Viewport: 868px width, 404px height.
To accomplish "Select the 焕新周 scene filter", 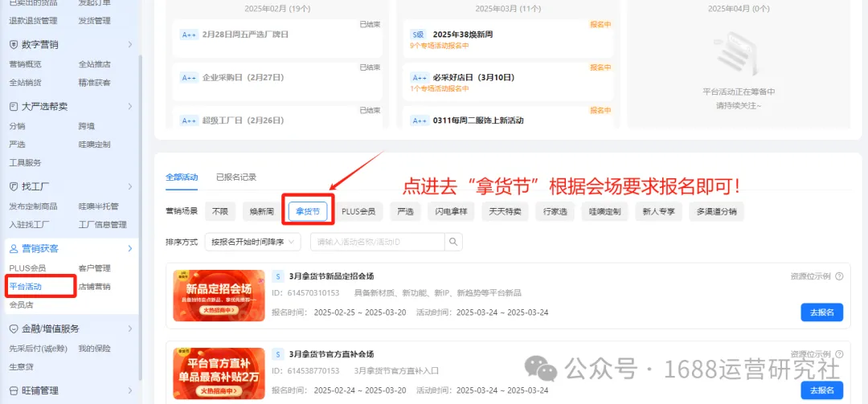I will (x=262, y=211).
